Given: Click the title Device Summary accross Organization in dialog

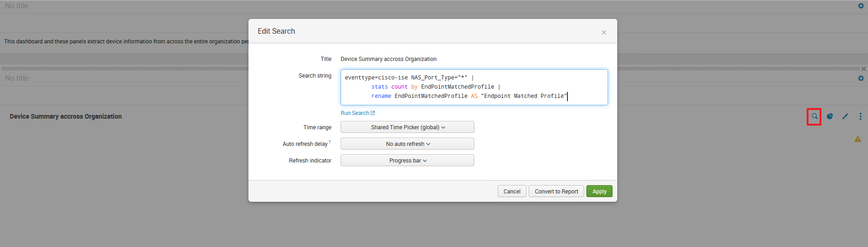Looking at the screenshot, I should point(389,59).
